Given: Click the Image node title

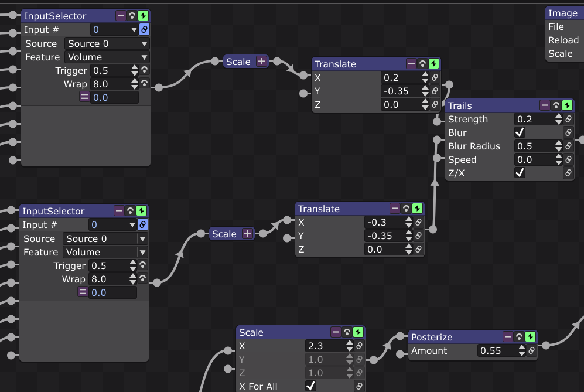Looking at the screenshot, I should coord(563,13).
